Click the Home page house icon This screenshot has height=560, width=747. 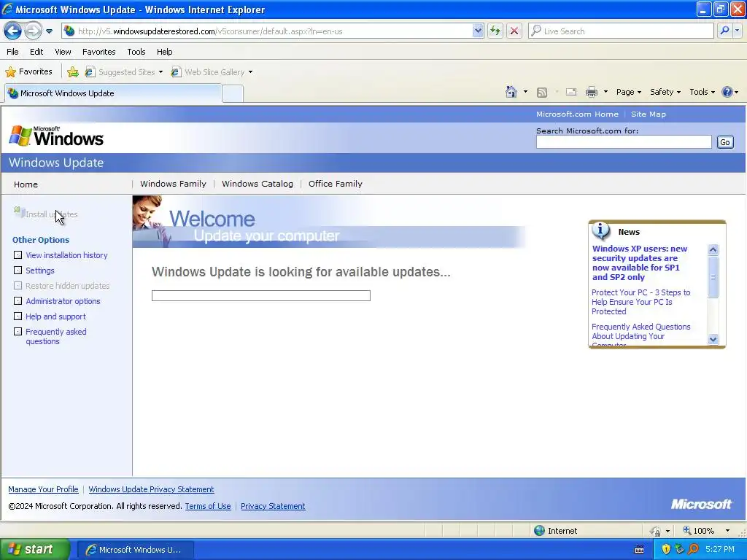(511, 92)
